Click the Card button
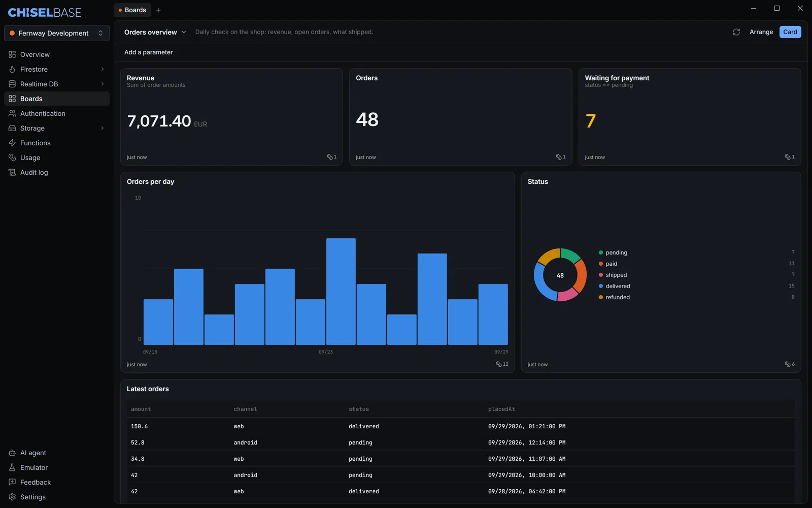 click(x=790, y=32)
